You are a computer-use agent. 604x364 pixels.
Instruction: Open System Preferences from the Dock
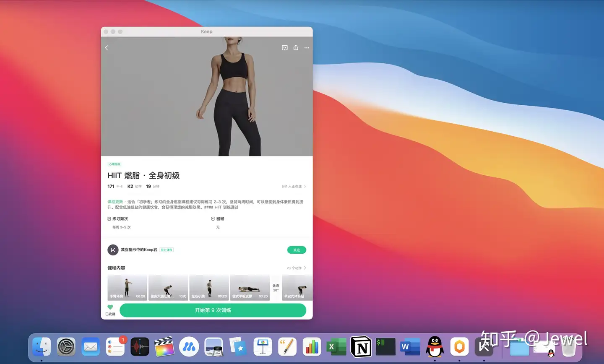(66, 347)
